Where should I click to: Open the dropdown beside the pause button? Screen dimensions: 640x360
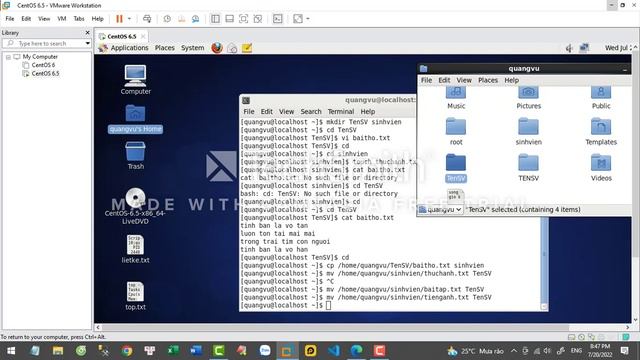pyautogui.click(x=129, y=19)
